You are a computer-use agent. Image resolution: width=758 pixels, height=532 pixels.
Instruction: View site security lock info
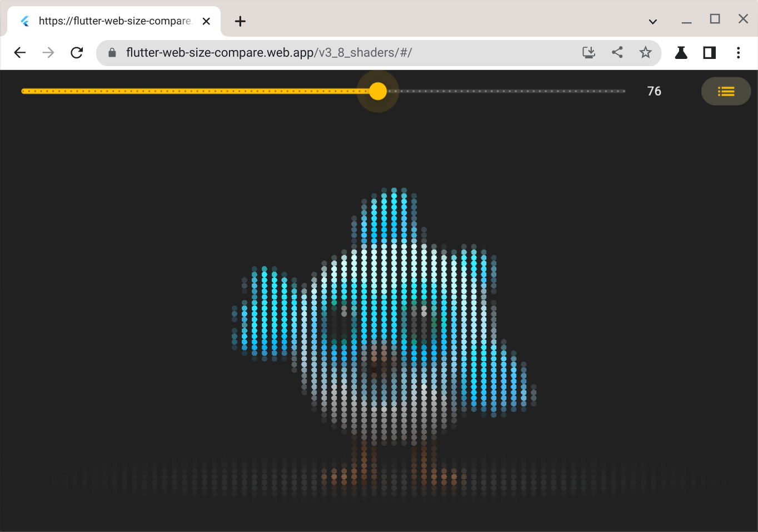pyautogui.click(x=112, y=53)
